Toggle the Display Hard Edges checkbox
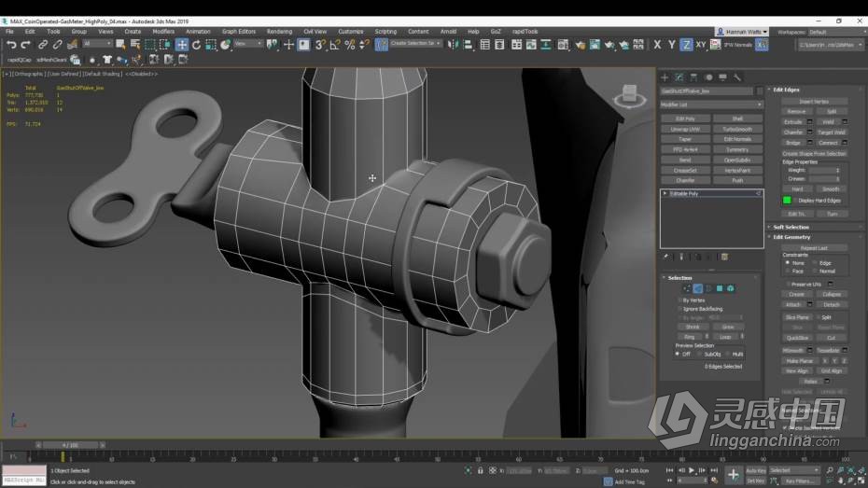868x488 pixels. tap(795, 201)
